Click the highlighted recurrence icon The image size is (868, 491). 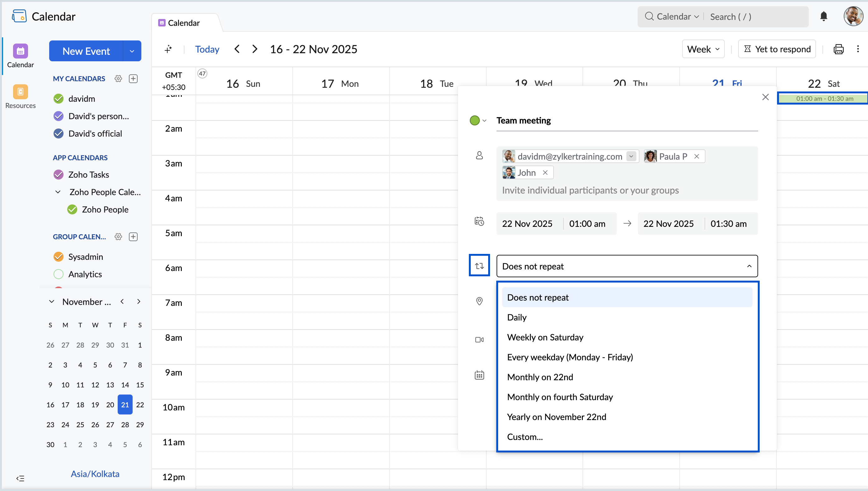coord(479,265)
